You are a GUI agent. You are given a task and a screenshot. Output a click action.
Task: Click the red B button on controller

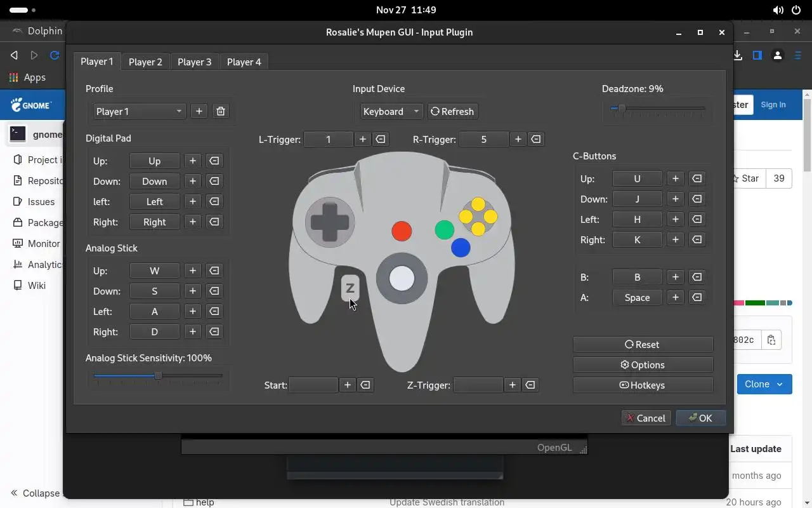click(402, 231)
